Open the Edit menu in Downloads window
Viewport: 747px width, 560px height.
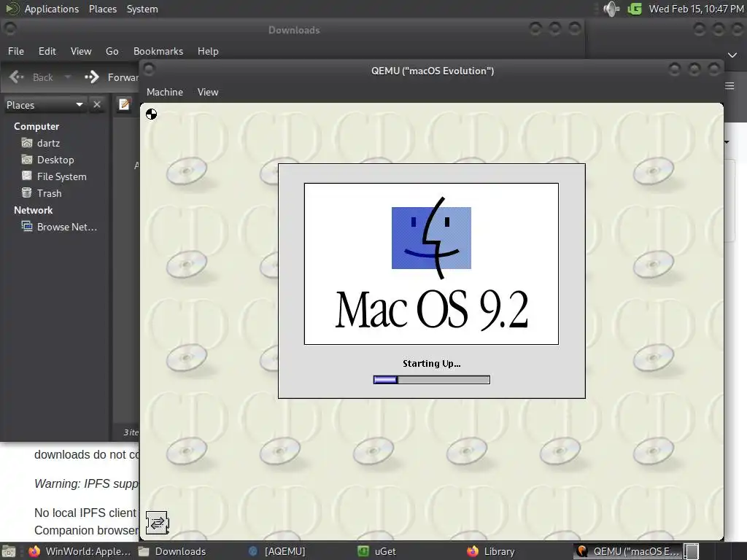[x=47, y=51]
